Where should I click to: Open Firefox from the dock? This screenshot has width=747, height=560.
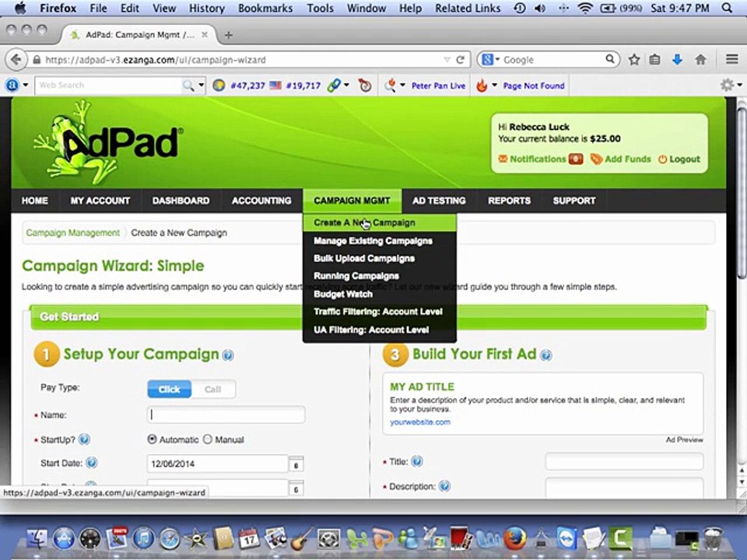coord(515,538)
